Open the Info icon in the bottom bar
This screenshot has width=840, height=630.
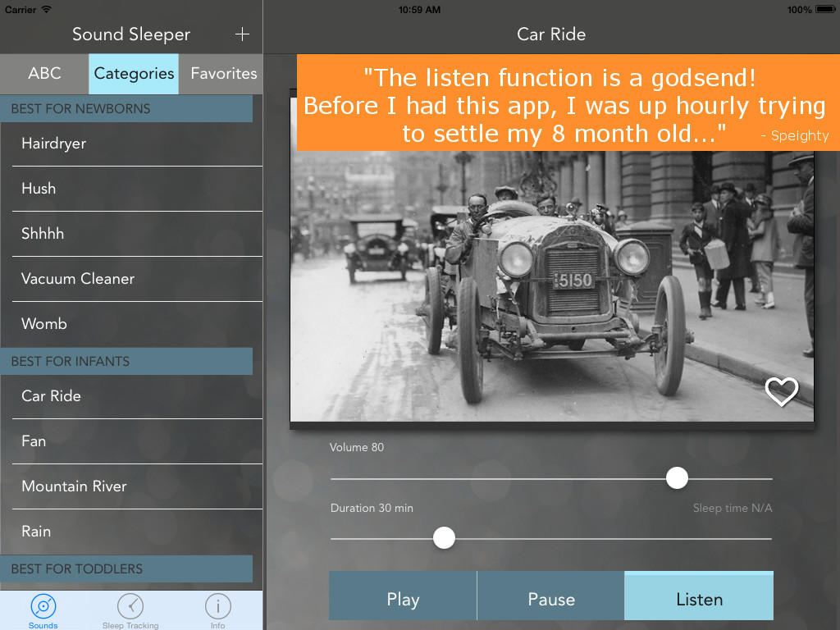[217, 606]
